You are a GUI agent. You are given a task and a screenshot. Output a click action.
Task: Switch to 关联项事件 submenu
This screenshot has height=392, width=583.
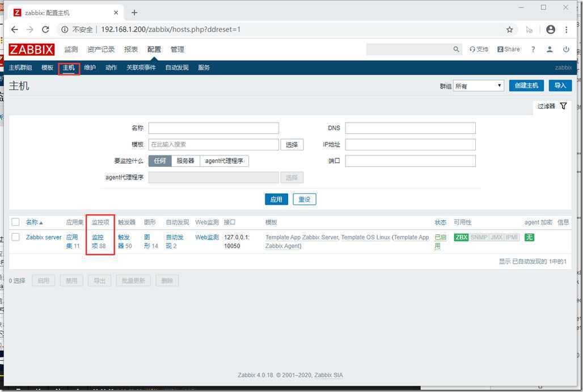pos(141,68)
